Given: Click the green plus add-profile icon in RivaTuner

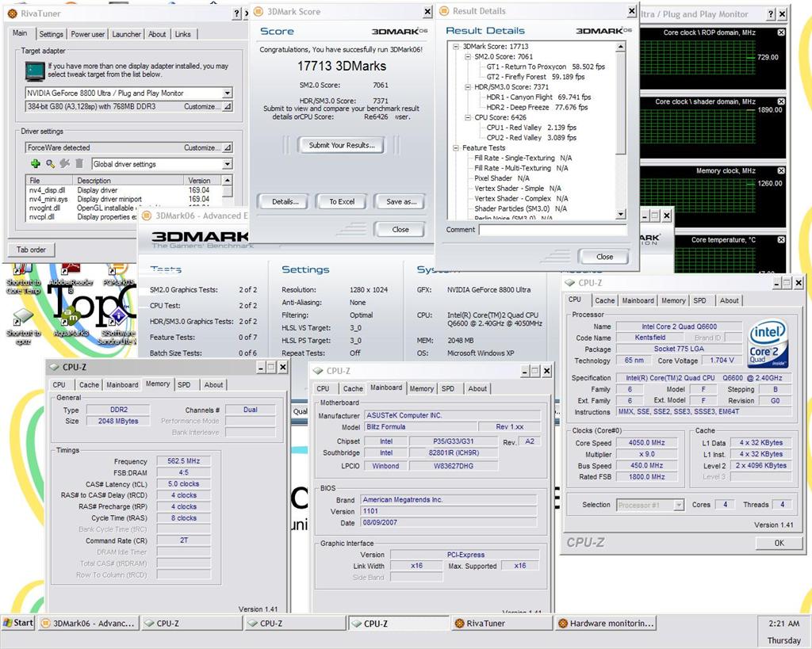Looking at the screenshot, I should 35,163.
